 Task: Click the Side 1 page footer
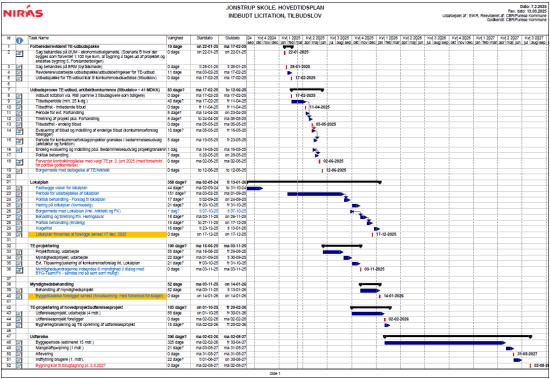tap(275, 374)
